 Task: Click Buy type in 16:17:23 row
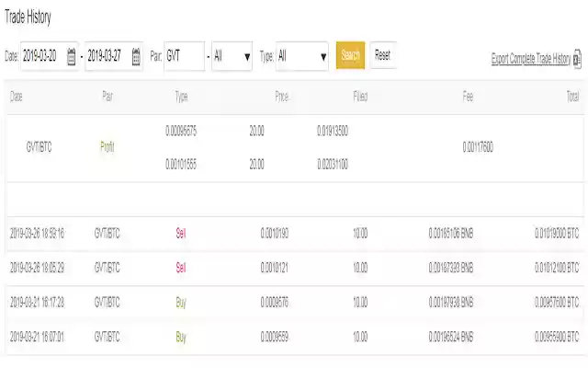181,303
